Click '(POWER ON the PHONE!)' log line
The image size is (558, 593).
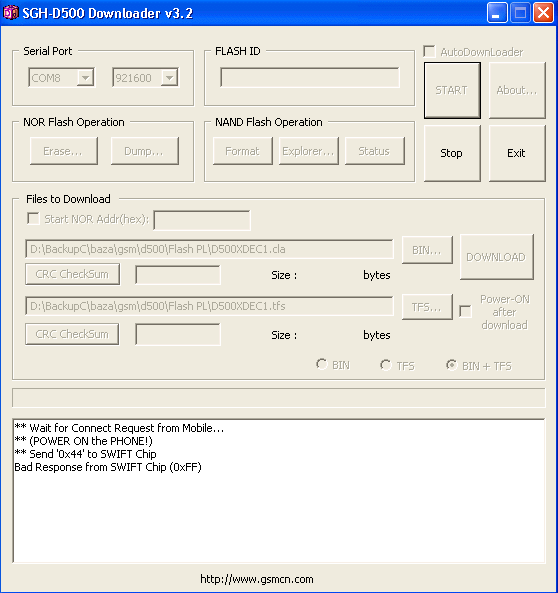83,441
